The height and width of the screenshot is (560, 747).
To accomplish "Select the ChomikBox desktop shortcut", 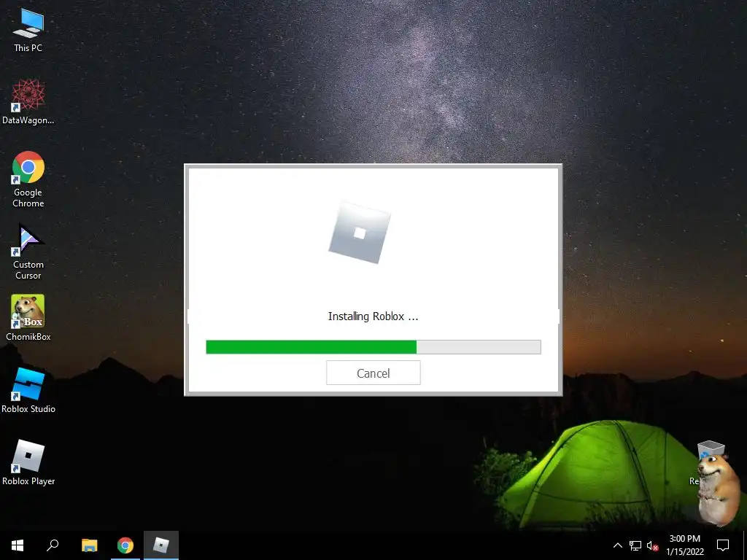I will click(x=28, y=318).
